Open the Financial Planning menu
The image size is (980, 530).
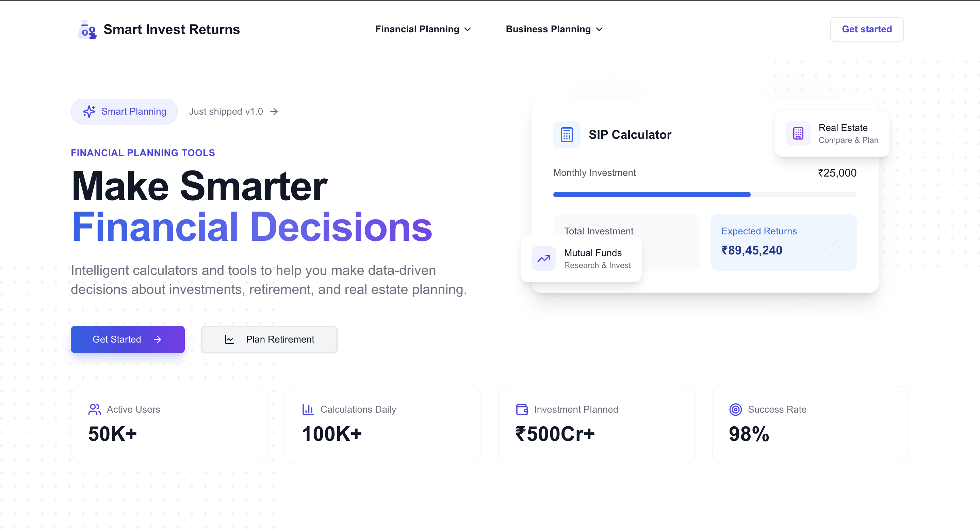[417, 29]
